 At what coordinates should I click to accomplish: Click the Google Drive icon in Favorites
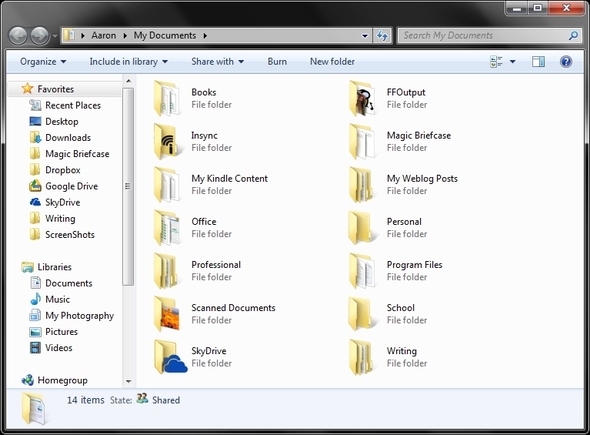(35, 186)
